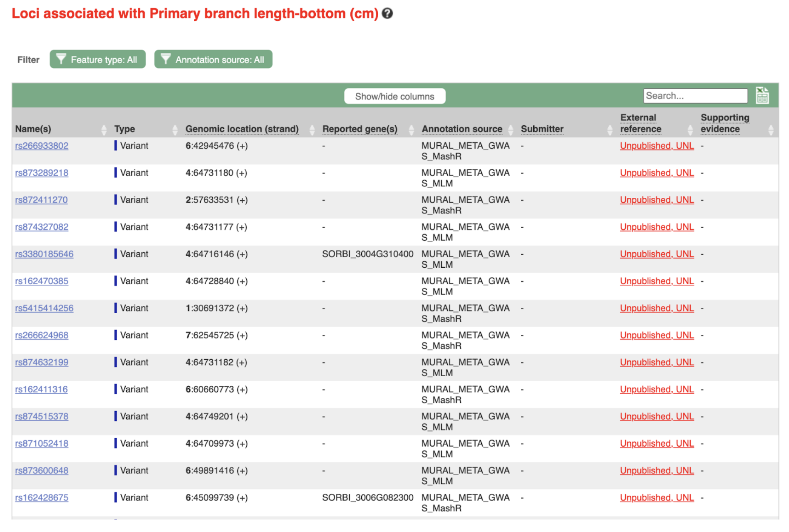Sort by the Name(s) column arrows
This screenshot has width=789, height=532.
click(x=104, y=130)
